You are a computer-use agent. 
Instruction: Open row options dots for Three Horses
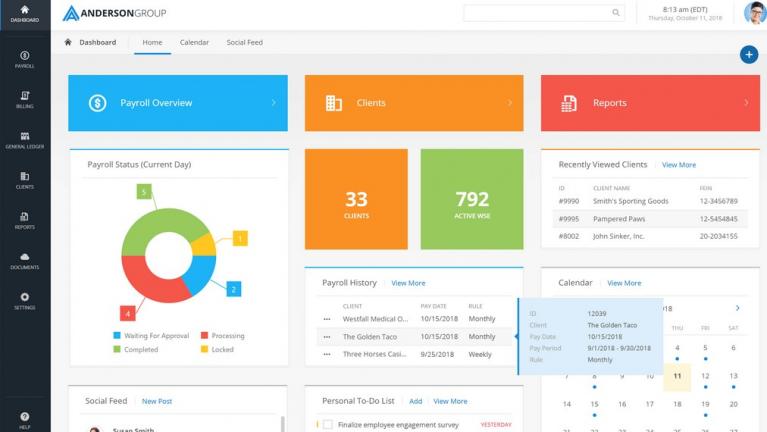(327, 354)
